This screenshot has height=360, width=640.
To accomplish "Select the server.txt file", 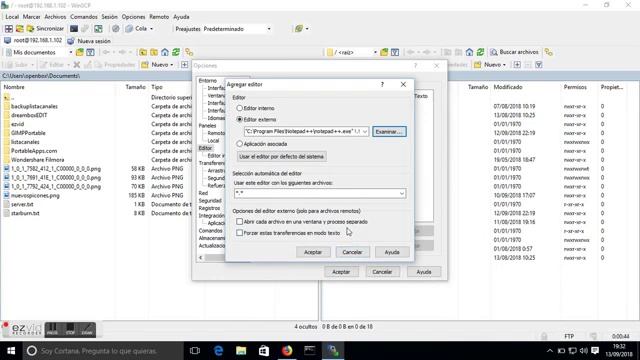I will coord(22,204).
